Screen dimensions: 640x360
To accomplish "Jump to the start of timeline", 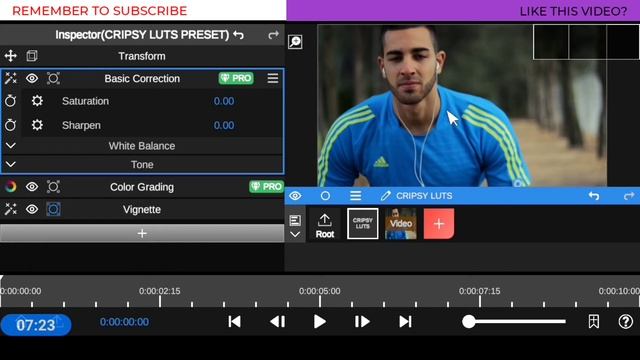I will pos(234,322).
